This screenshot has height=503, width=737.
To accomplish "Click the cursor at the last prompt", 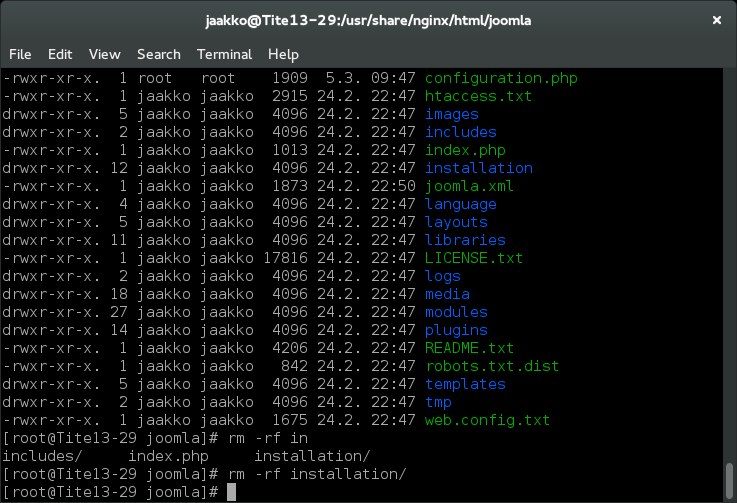I will [x=231, y=492].
